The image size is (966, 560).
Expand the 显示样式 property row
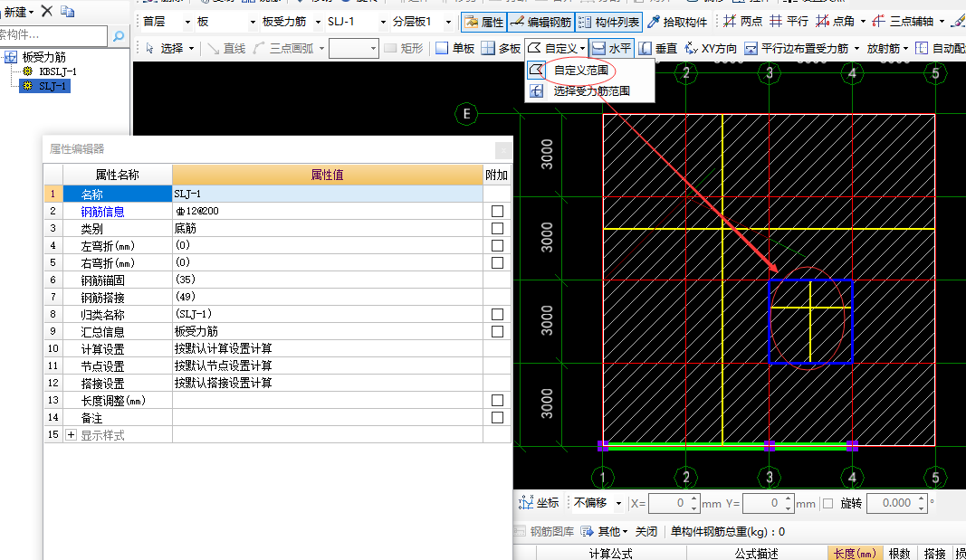point(72,435)
